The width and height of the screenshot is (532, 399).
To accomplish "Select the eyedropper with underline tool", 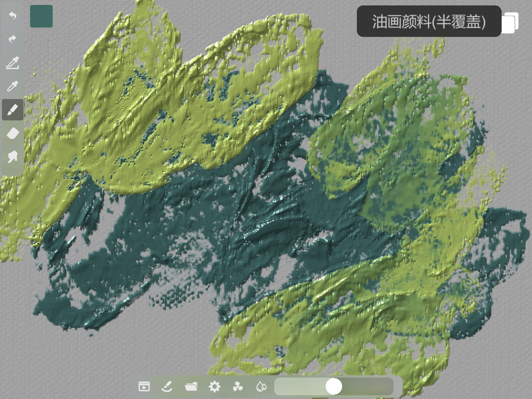I will pos(13,63).
